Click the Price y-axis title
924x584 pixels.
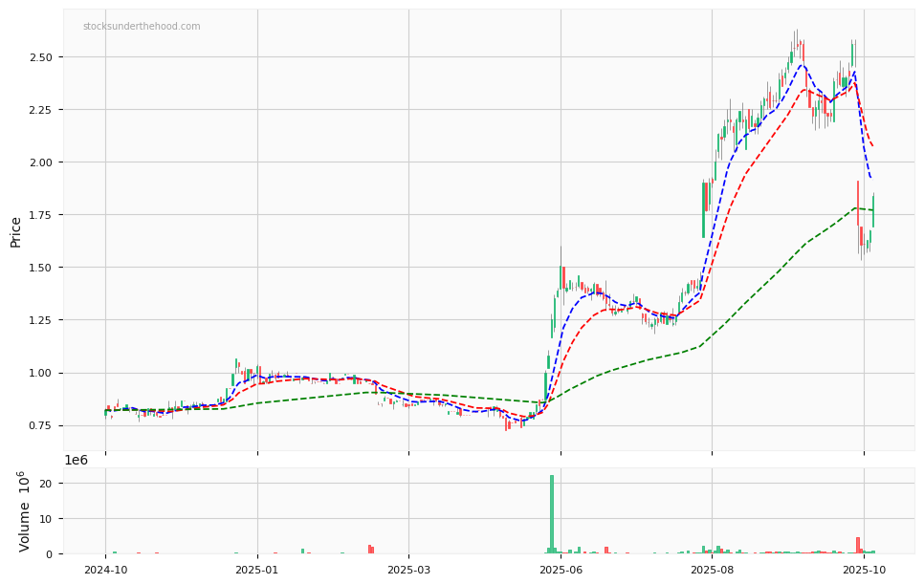pyautogui.click(x=16, y=231)
